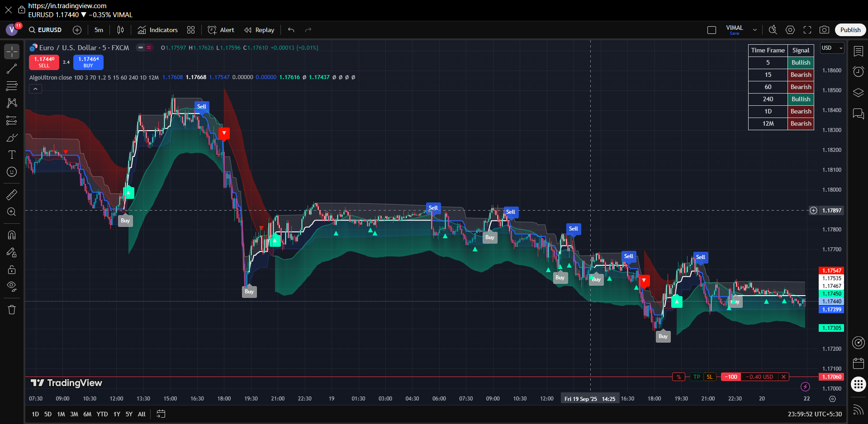Open timezone settings 23:59:52 UTC+5:30
Screen dimensions: 868x424
815,414
